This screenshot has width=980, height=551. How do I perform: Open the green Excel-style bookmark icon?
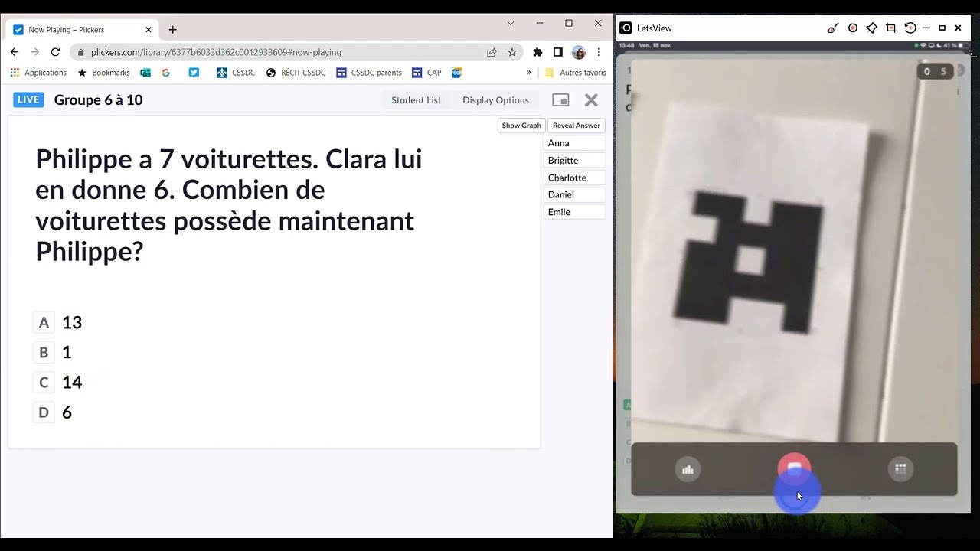coord(145,73)
